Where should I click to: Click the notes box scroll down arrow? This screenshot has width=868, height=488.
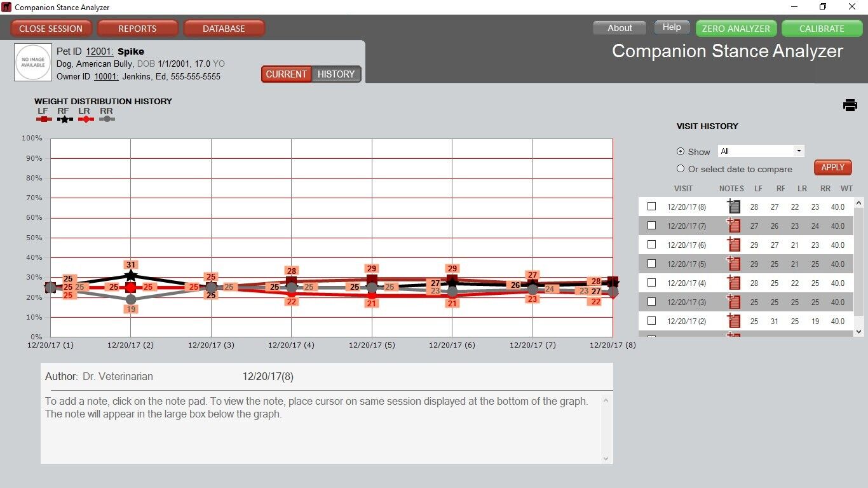(x=606, y=458)
